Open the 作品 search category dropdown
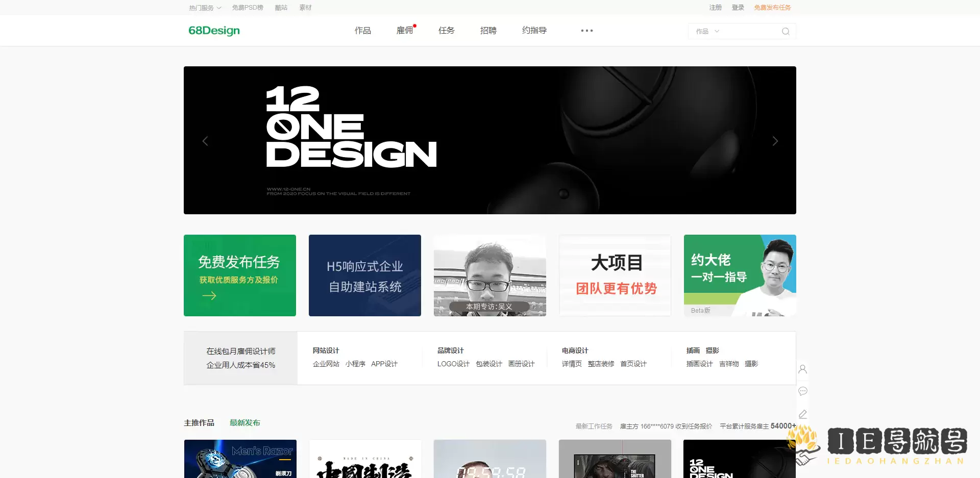 coord(707,31)
